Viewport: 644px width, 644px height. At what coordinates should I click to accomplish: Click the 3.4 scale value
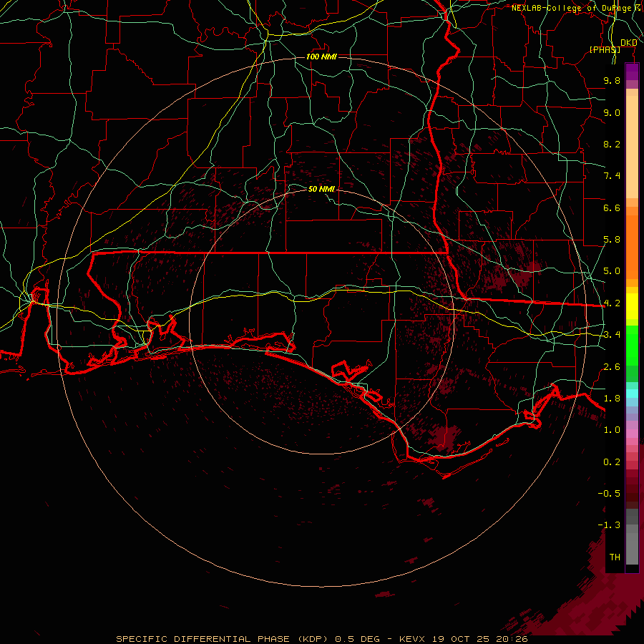point(612,335)
